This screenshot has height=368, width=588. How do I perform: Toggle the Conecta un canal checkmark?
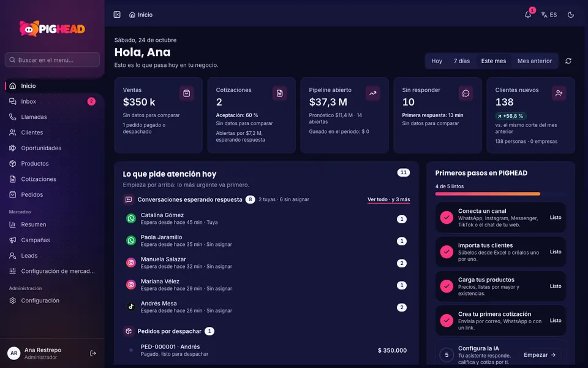pos(447,217)
